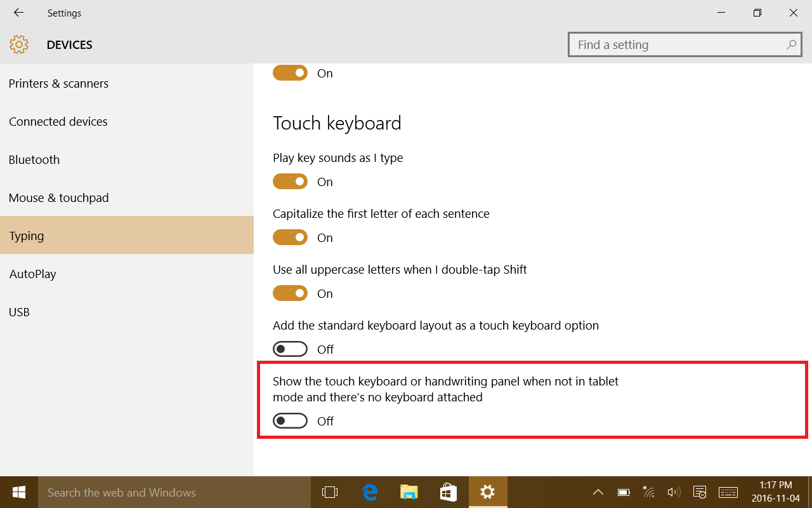Screen dimensions: 812x508
Task: Turn on Show touch keyboard when not in tablet mode
Action: pyautogui.click(x=290, y=421)
